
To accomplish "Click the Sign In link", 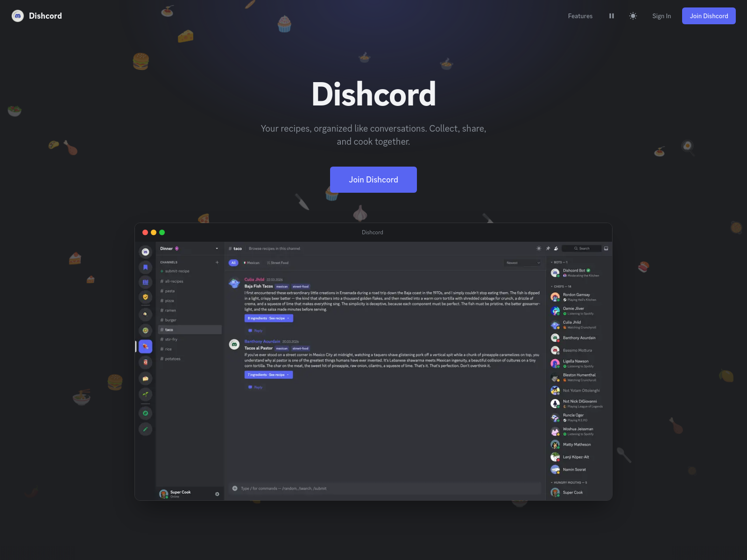I will [x=661, y=16].
